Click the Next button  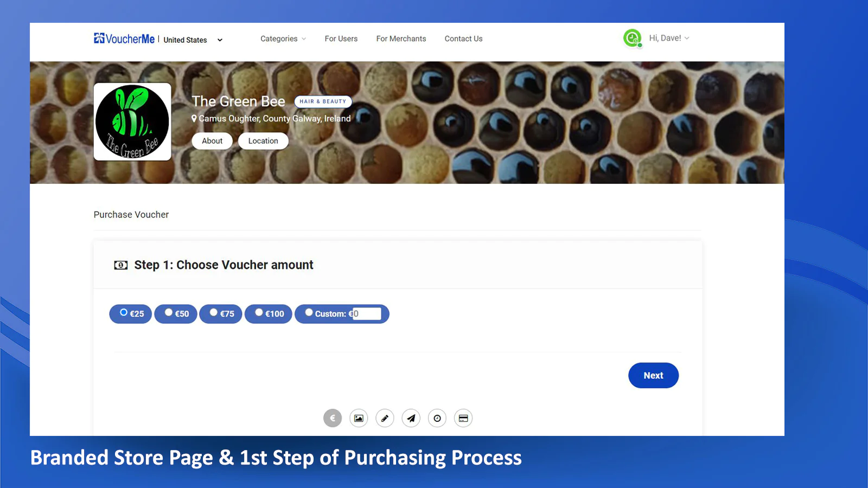pos(654,375)
